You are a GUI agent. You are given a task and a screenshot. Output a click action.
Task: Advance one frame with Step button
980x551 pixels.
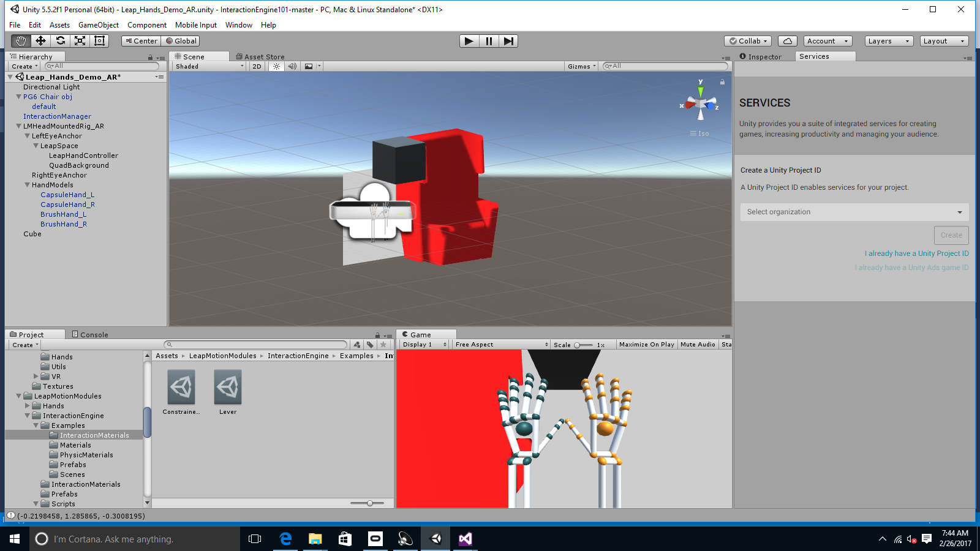tap(508, 41)
